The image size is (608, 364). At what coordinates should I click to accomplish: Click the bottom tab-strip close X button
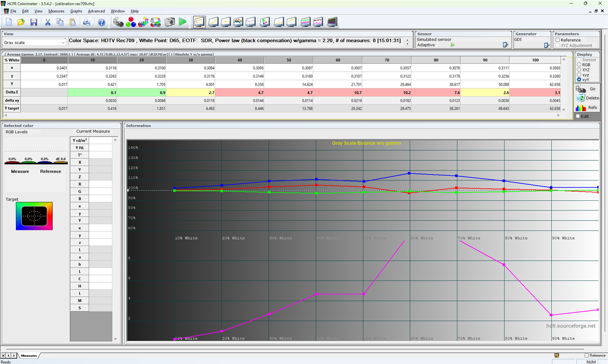point(3,356)
